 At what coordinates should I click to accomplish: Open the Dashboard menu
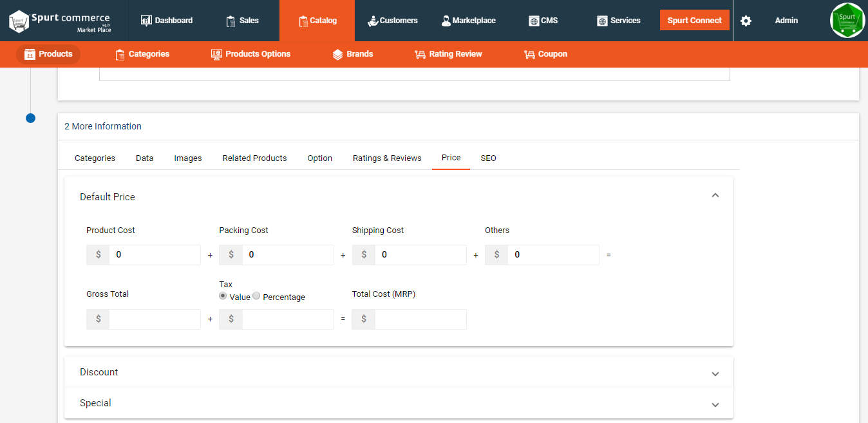click(x=167, y=21)
